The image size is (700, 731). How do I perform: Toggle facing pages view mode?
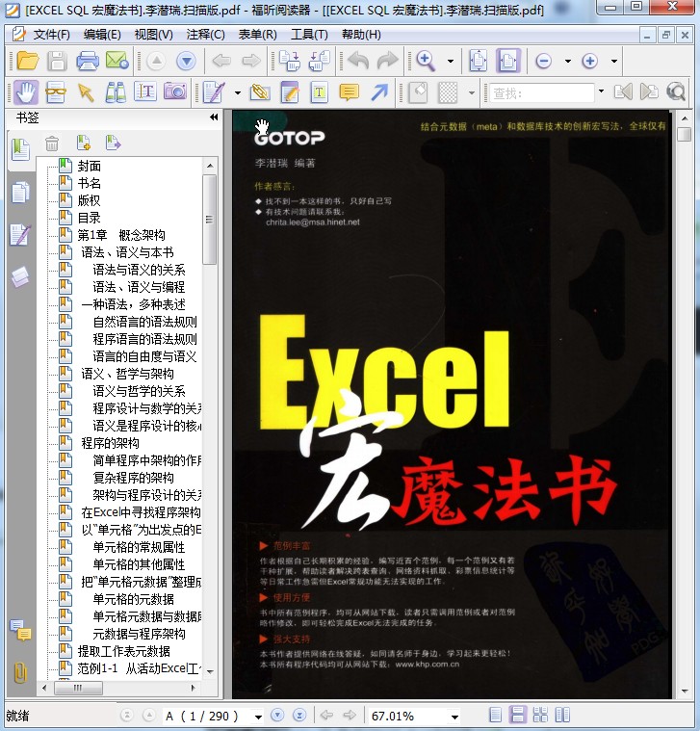[x=540, y=715]
